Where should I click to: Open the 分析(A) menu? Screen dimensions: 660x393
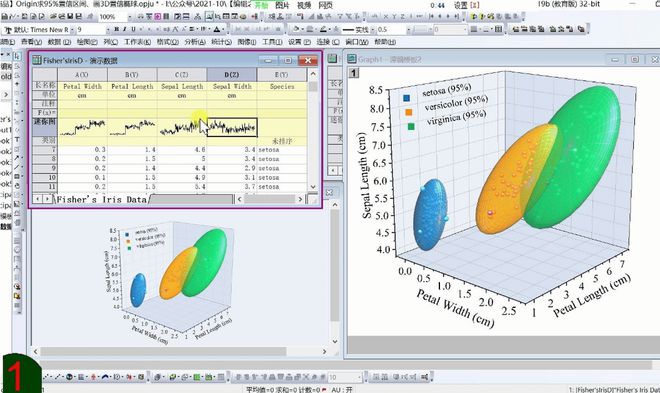pos(195,42)
